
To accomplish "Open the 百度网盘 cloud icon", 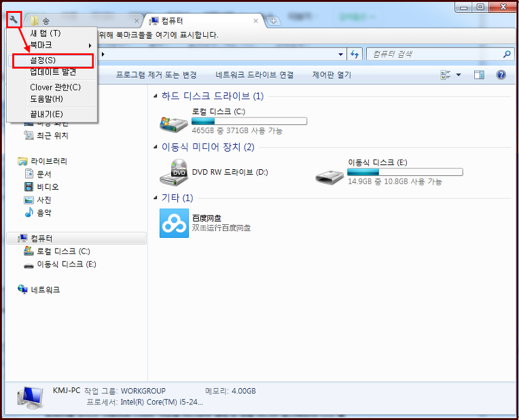I will pyautogui.click(x=174, y=223).
